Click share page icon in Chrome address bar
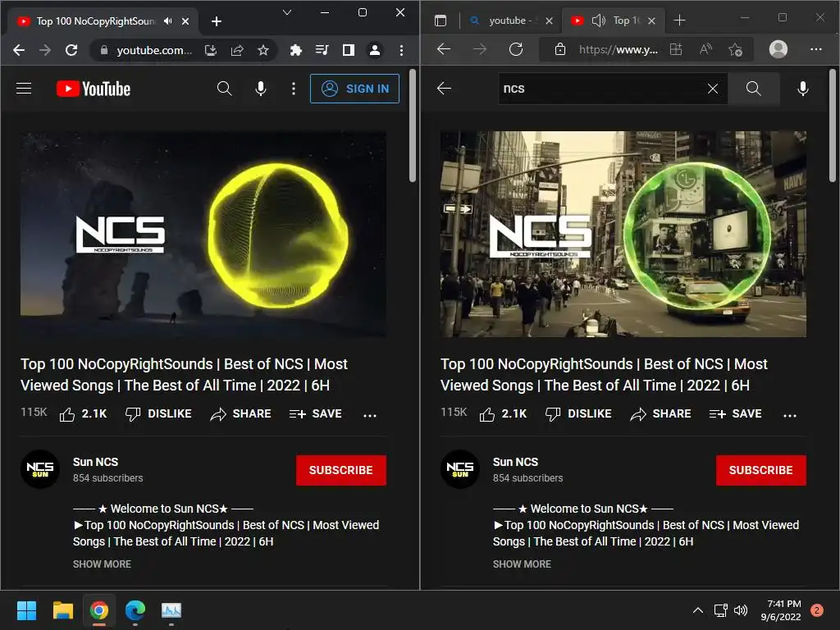The image size is (840, 630). pos(237,50)
